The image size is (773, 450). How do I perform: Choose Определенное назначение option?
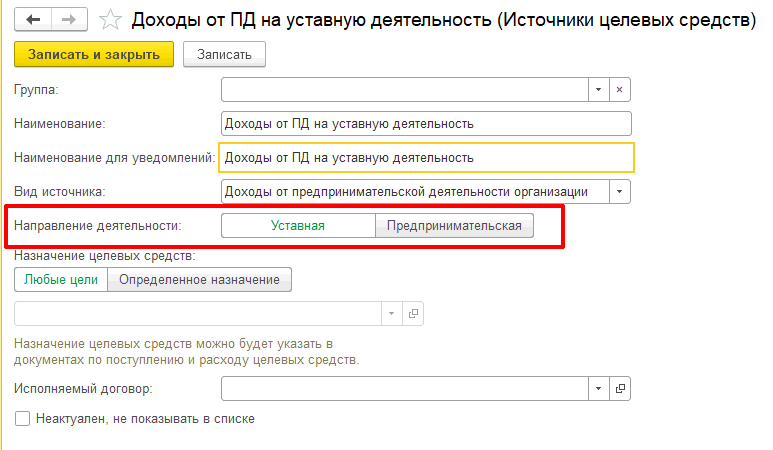tap(199, 279)
